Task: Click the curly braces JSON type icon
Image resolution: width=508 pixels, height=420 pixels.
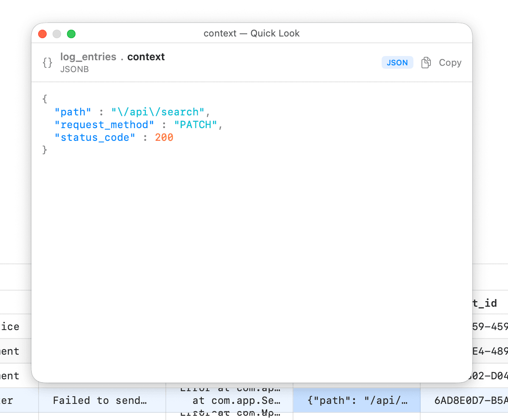Action: pos(47,63)
